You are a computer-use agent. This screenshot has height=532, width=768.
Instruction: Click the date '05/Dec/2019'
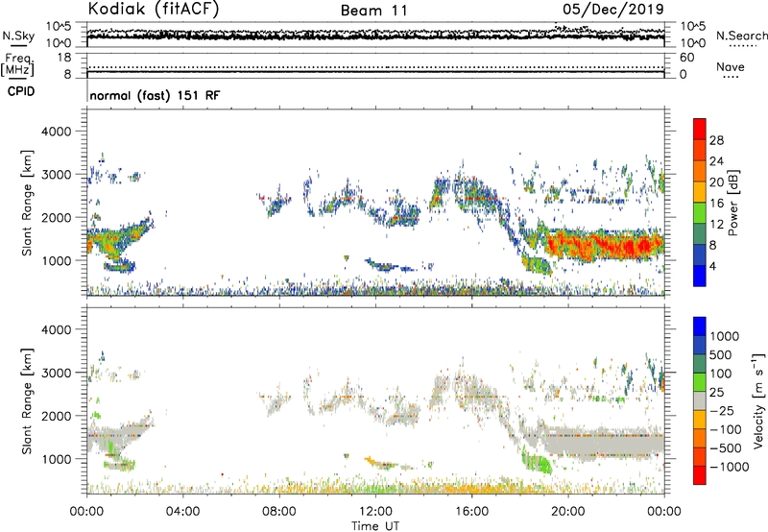[x=613, y=10]
